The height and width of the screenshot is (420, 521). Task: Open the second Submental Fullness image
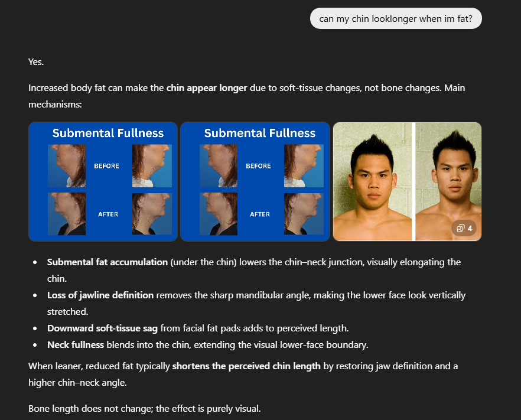coord(255,181)
